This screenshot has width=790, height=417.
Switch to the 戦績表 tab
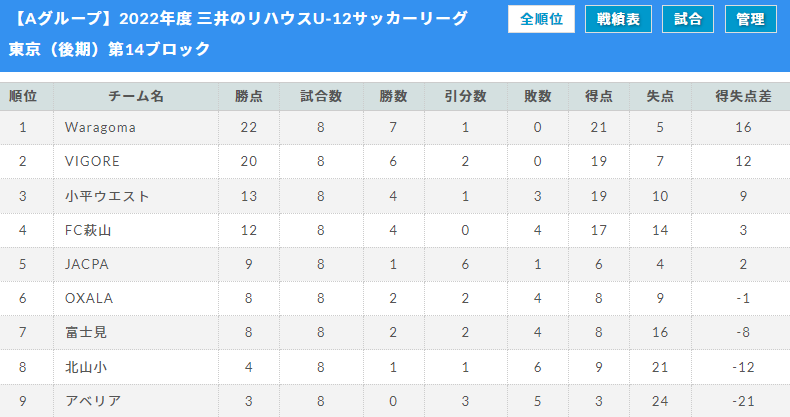pyautogui.click(x=619, y=20)
